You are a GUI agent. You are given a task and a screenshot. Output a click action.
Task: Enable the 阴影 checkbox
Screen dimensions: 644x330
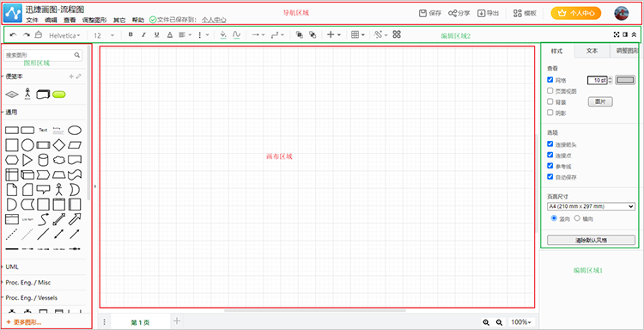click(x=550, y=113)
